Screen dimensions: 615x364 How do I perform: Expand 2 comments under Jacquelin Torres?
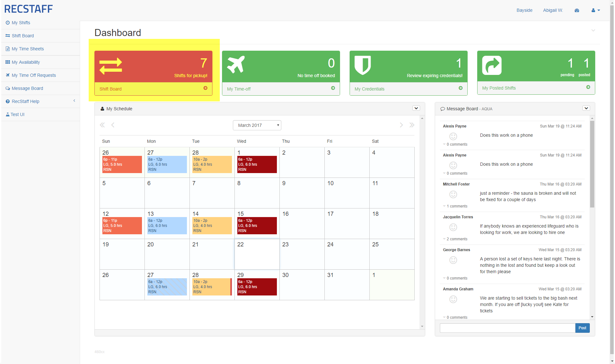click(456, 239)
